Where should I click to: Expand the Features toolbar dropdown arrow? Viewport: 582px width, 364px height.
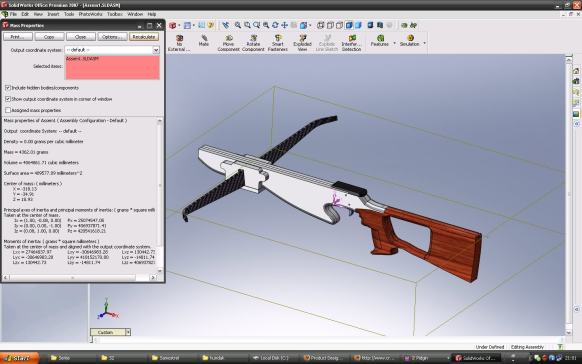click(394, 43)
